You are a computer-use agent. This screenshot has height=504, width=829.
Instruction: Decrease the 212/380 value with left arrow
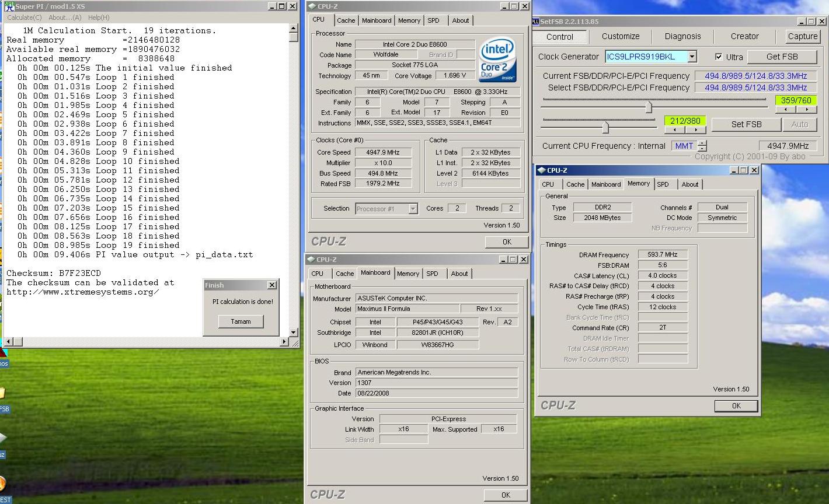[x=675, y=129]
